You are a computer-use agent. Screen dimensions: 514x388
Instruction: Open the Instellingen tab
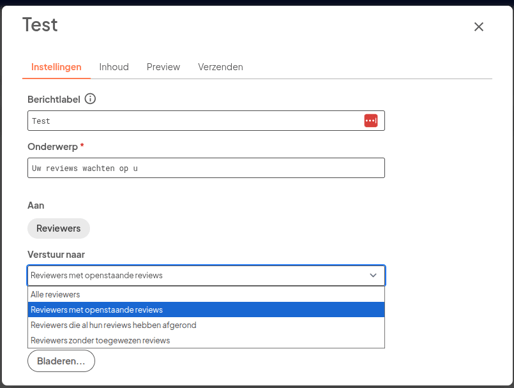click(x=56, y=67)
